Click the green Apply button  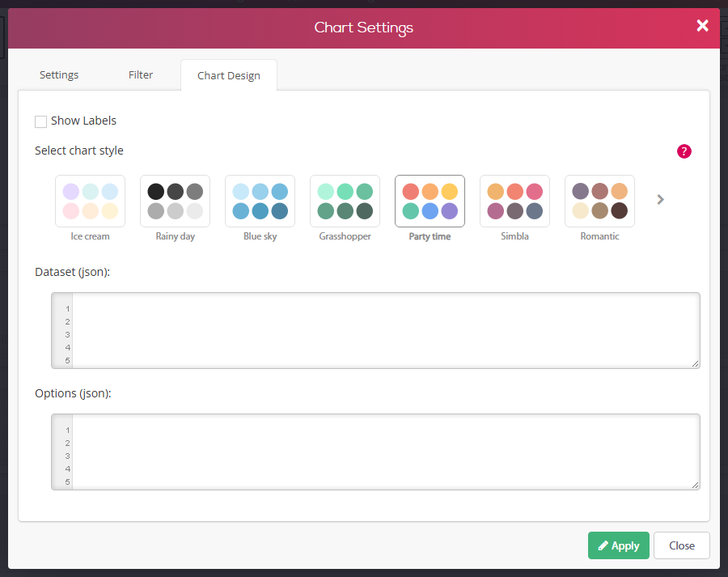pyautogui.click(x=619, y=545)
